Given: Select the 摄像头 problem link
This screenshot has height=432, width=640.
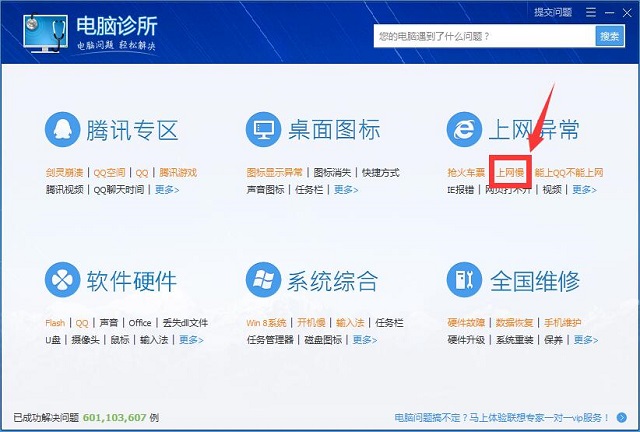Looking at the screenshot, I should pos(85,340).
